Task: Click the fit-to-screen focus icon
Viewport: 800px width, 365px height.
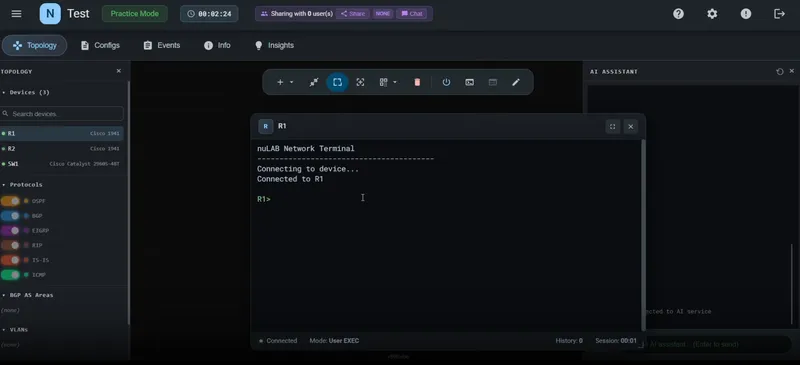Action: 360,82
